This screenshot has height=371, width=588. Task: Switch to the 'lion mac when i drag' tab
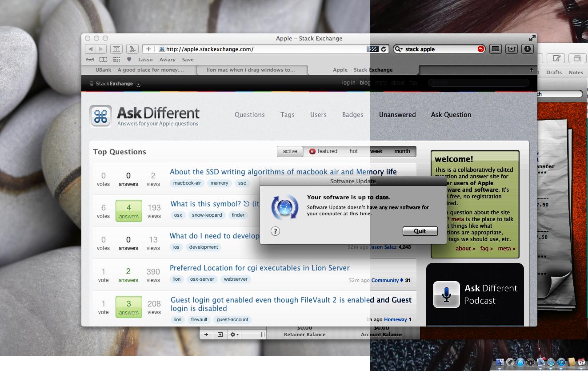(x=251, y=70)
